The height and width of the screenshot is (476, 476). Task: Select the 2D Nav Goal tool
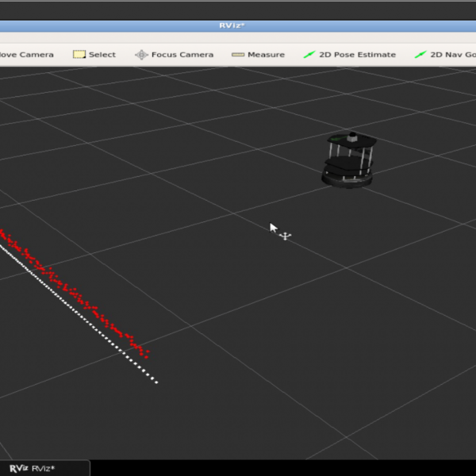445,55
